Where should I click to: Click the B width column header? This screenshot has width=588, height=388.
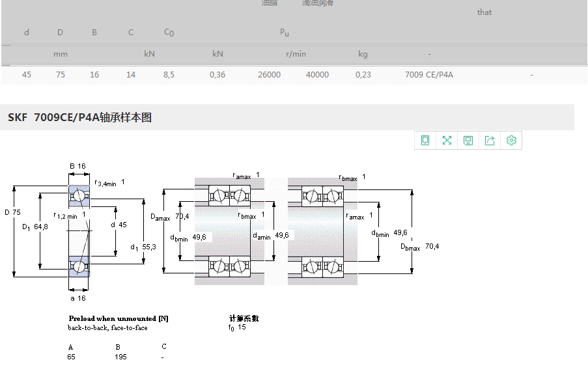coord(94,33)
